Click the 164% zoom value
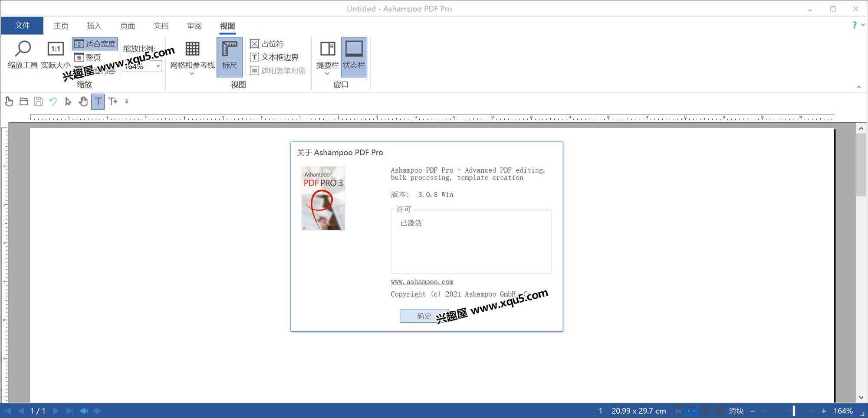868x418 pixels. coord(843,411)
